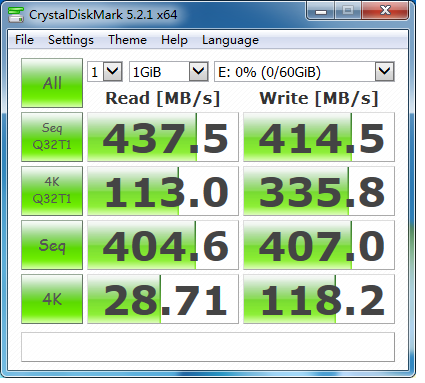This screenshot has height=383, width=425.
Task: Open the File menu
Action: tap(24, 40)
